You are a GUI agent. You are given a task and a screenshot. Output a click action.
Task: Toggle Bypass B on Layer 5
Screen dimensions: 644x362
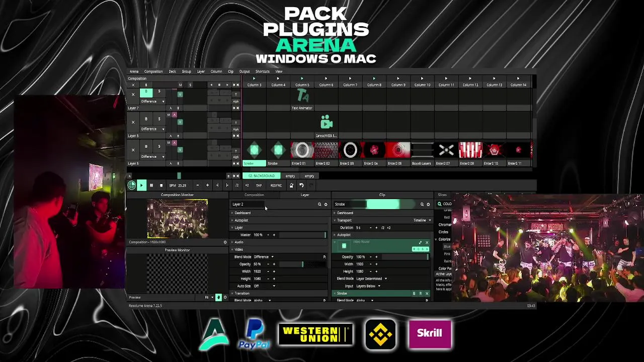[x=146, y=147]
